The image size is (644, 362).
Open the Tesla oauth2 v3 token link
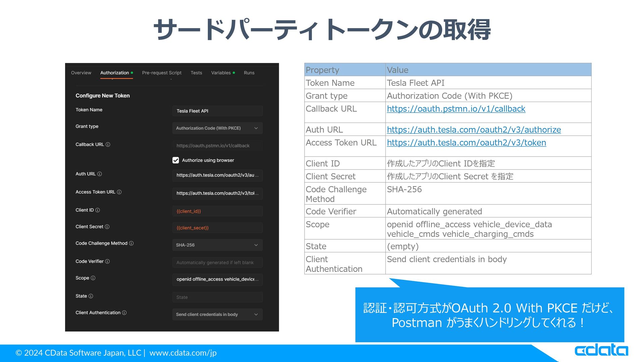(x=467, y=143)
